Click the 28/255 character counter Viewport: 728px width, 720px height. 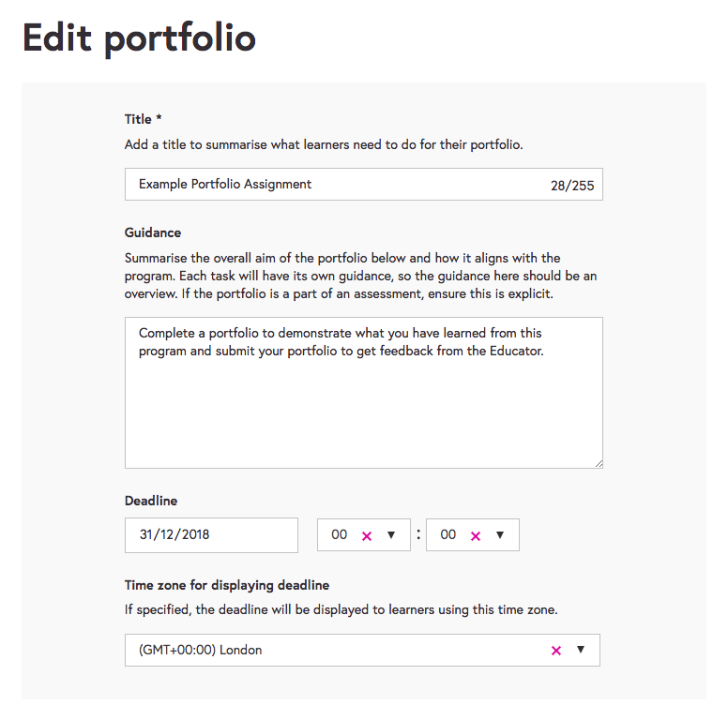tap(572, 186)
